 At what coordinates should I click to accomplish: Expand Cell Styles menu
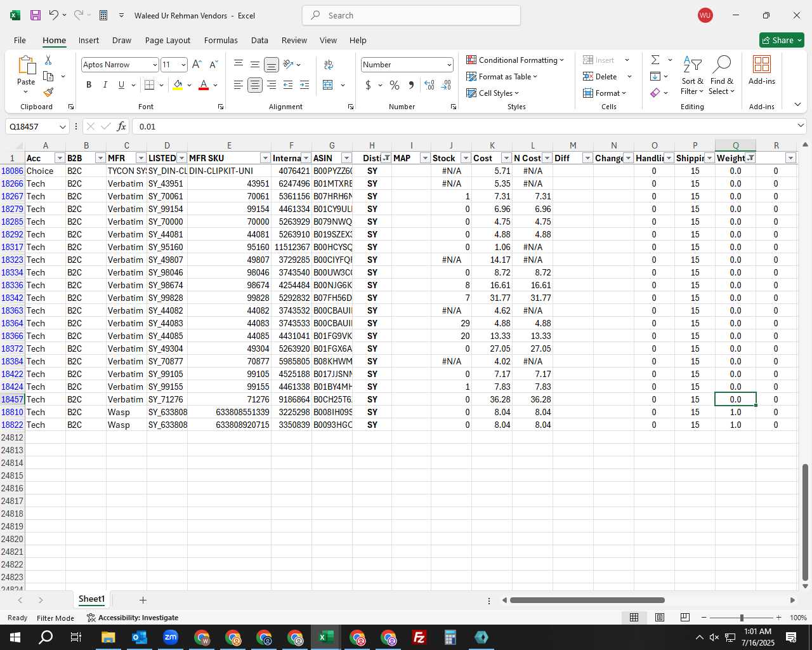tap(492, 93)
